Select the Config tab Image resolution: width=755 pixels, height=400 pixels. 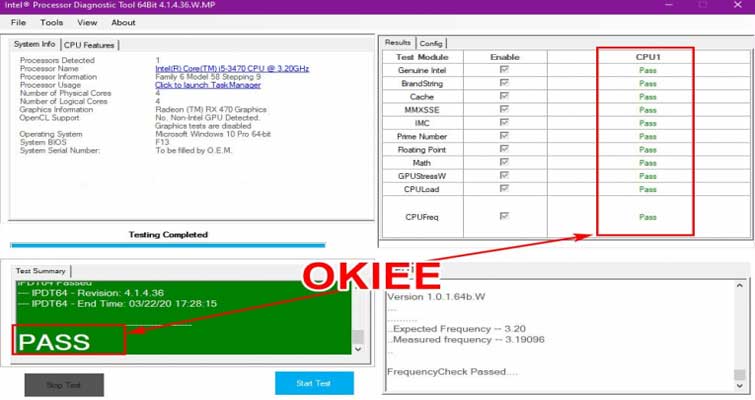click(431, 43)
